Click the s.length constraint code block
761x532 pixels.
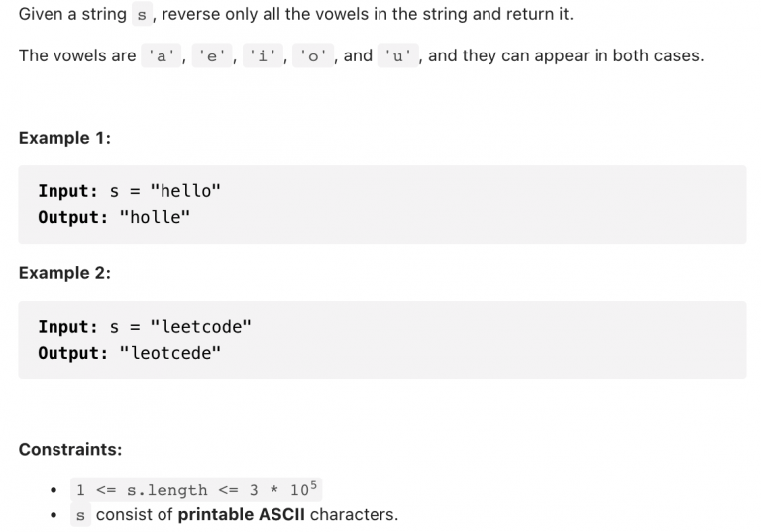(196, 489)
